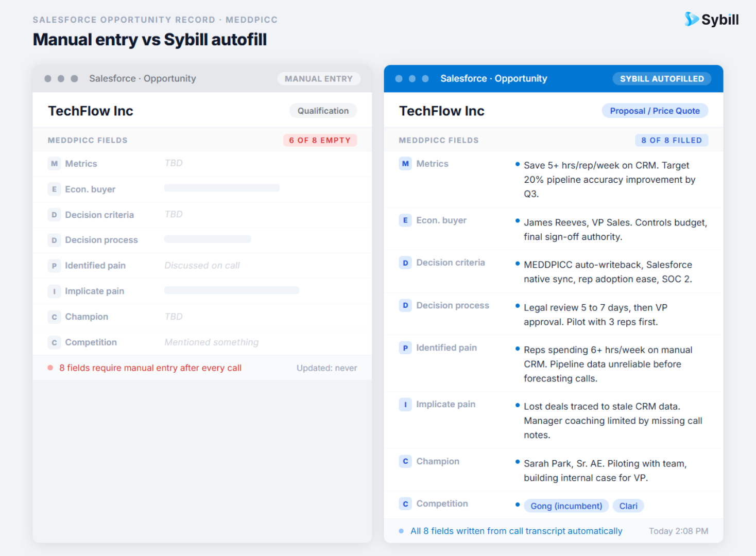The height and width of the screenshot is (556, 756).
Task: Click 'Today 2:08 PM' timestamp
Action: pyautogui.click(x=678, y=531)
